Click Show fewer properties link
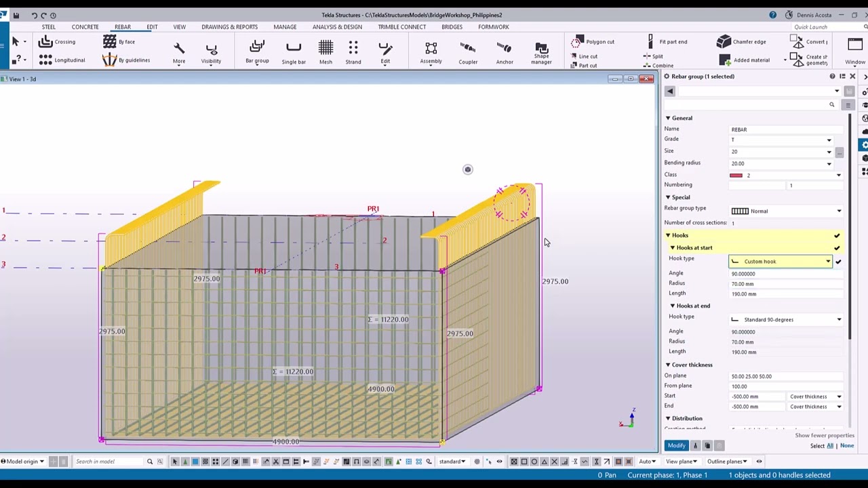The height and width of the screenshot is (488, 868). coord(824,436)
